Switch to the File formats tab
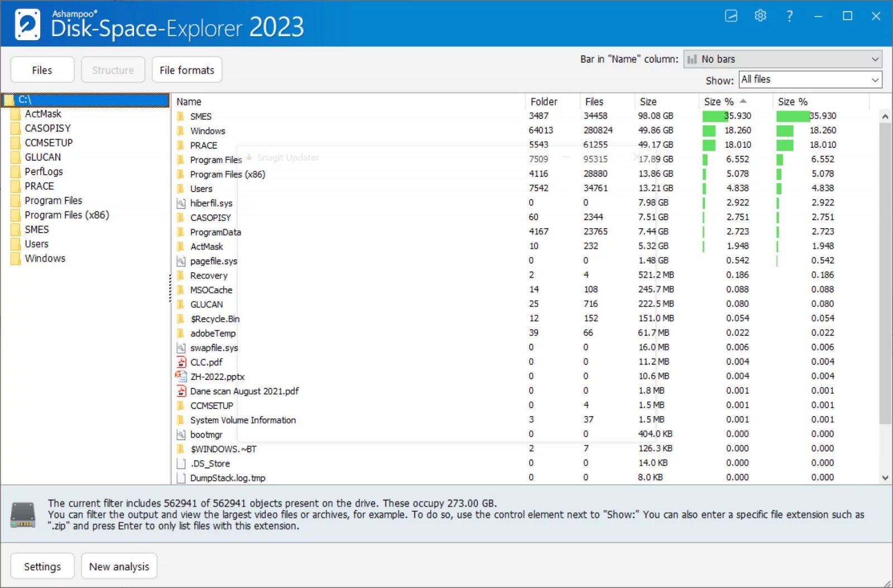This screenshot has width=893, height=588. (x=186, y=70)
